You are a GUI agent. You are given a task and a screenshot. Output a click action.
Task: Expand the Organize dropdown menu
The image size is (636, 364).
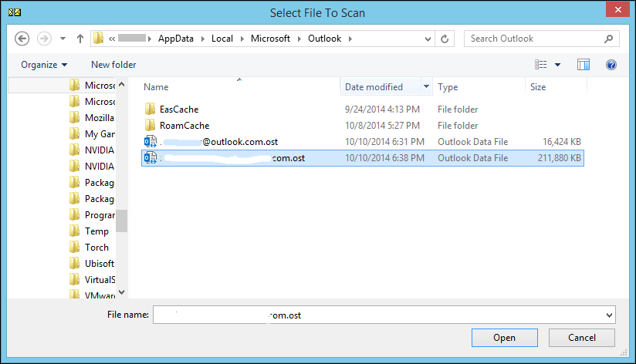(x=44, y=65)
